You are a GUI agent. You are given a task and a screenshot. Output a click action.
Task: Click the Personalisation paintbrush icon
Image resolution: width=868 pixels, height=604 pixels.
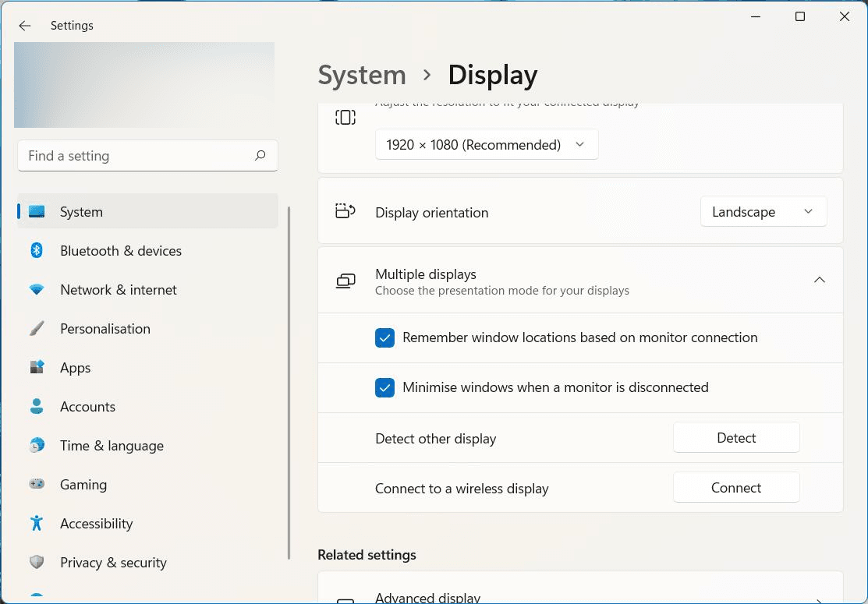[37, 329]
